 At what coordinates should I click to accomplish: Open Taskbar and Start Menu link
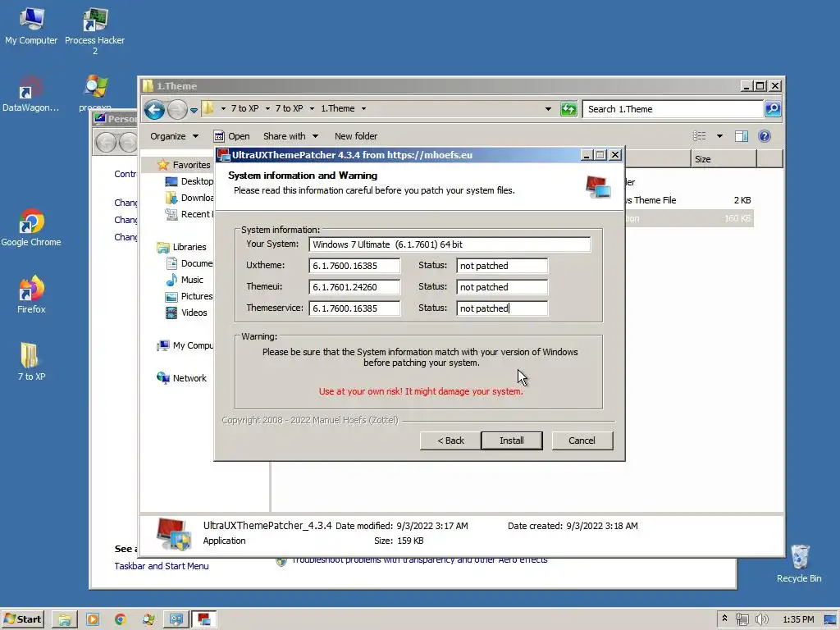[x=162, y=566]
